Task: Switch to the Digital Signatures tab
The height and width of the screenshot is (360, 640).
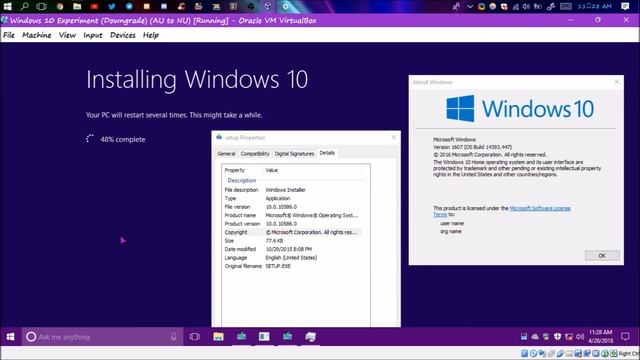Action: point(294,153)
